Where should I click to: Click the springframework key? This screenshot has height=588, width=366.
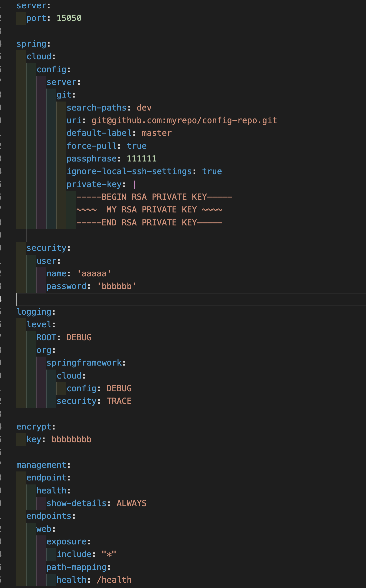(84, 363)
